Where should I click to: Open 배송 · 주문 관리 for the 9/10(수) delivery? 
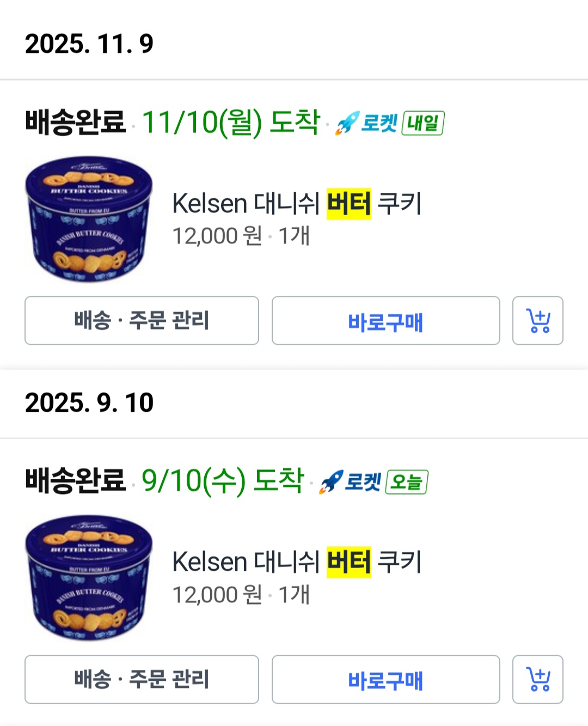(142, 679)
